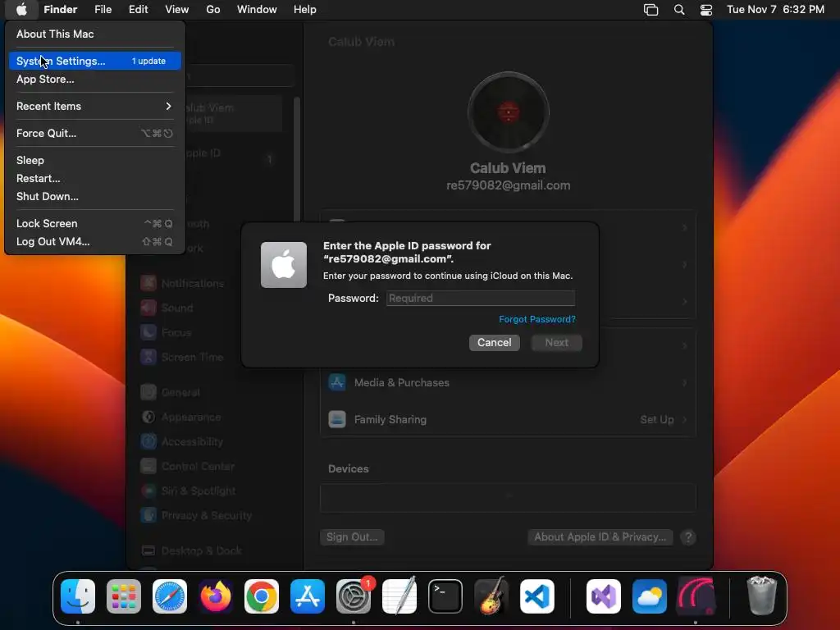This screenshot has height=630, width=840.
Task: Choose Restart… from Apple menu
Action: pyautogui.click(x=94, y=178)
